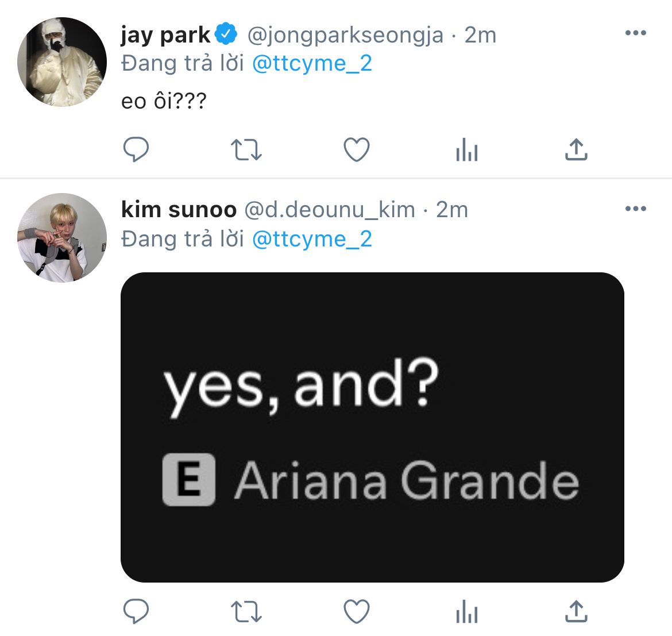Open more options for kim sunoo's tweet
Viewport: 672px width, 636px height.
(635, 209)
